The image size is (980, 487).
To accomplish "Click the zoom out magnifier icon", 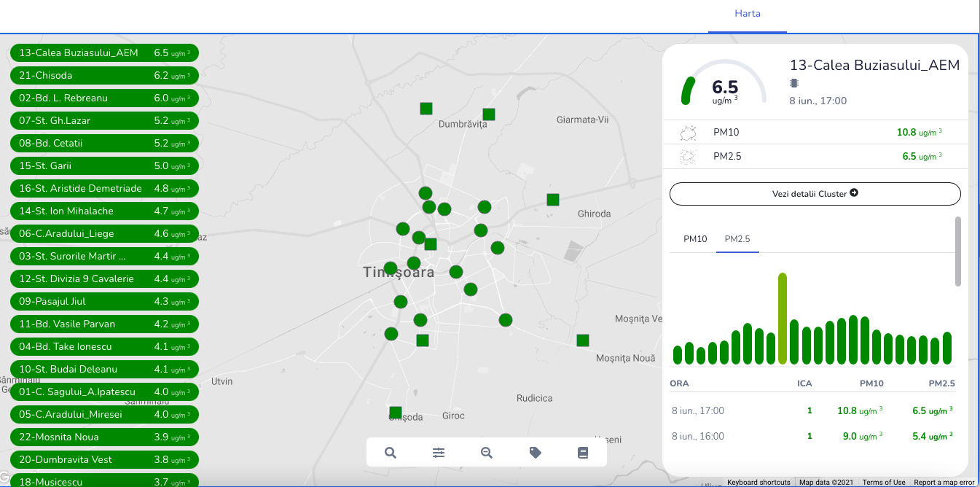I will tap(487, 453).
